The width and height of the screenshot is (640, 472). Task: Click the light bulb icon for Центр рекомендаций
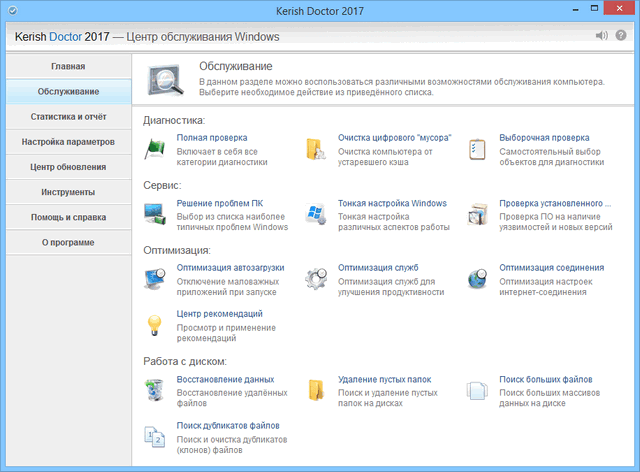(156, 324)
